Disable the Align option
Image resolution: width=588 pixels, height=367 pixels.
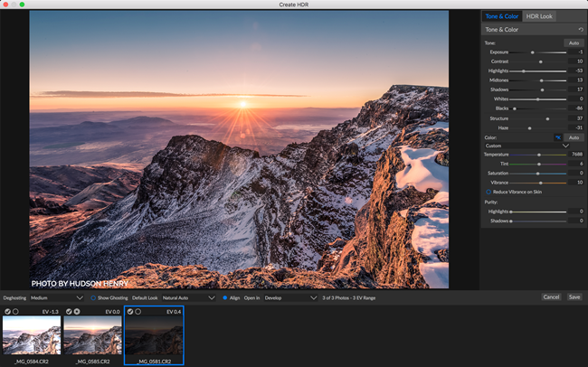[224, 297]
